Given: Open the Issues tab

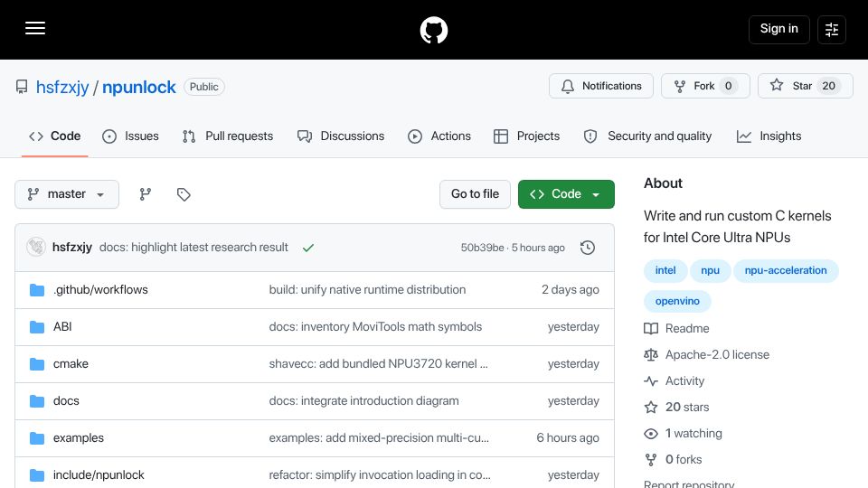Looking at the screenshot, I should pos(130,136).
